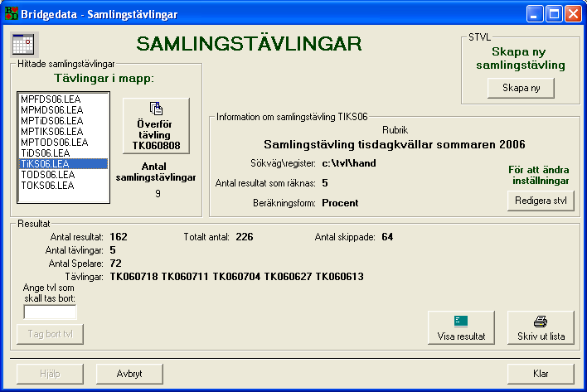Click the calendar icon in top-left corner
The image size is (587, 392).
[26, 43]
